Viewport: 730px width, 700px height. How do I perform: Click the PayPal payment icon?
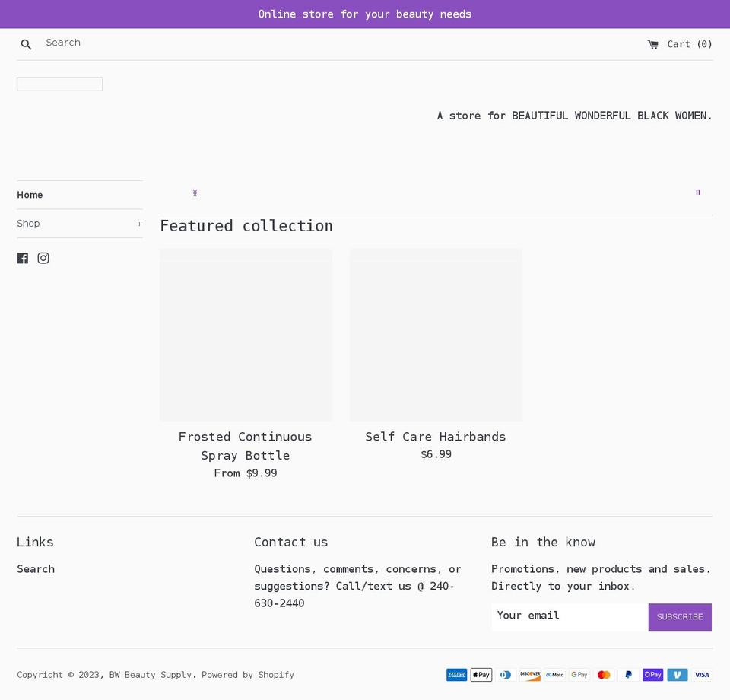(628, 675)
